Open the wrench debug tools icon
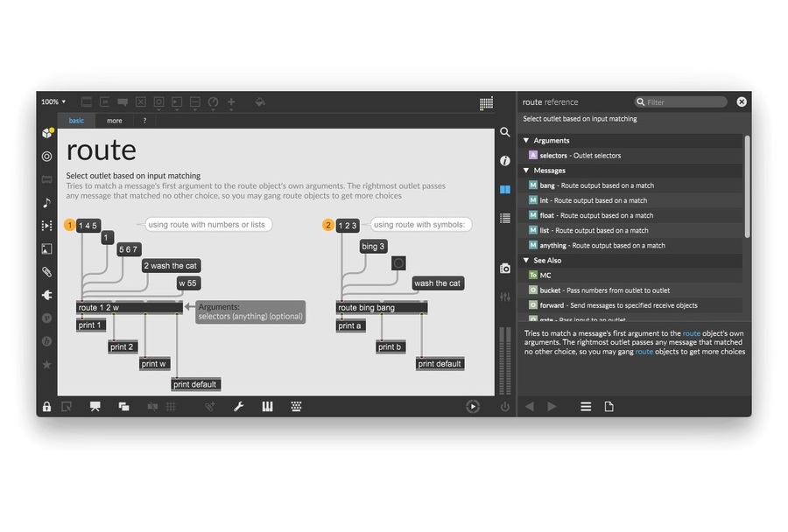Screen dimensions: 788x532 [239, 406]
